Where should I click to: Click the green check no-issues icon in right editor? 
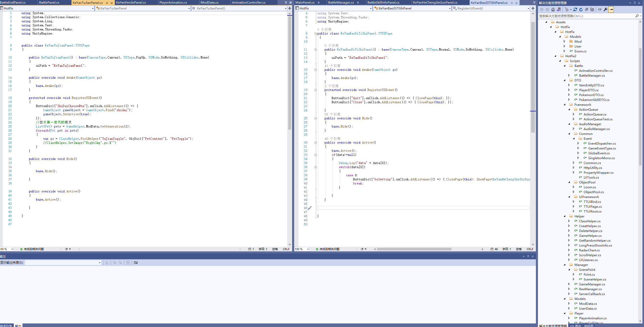click(x=317, y=249)
